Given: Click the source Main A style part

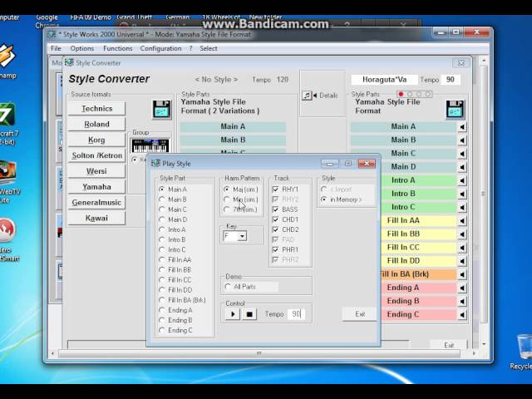Looking at the screenshot, I should (x=233, y=127).
